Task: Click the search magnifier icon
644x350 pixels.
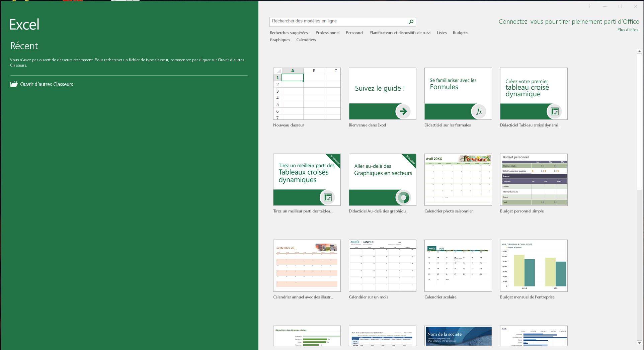Action: (411, 22)
